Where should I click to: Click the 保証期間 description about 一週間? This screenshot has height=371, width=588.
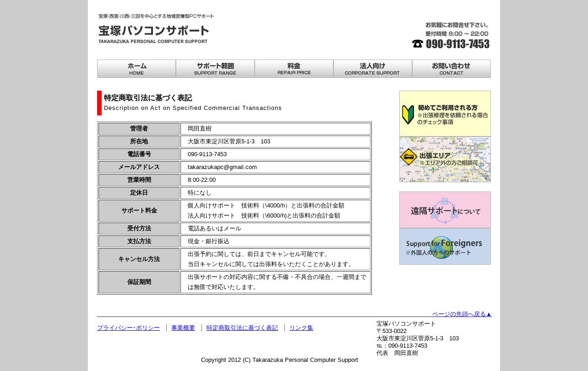(x=277, y=282)
